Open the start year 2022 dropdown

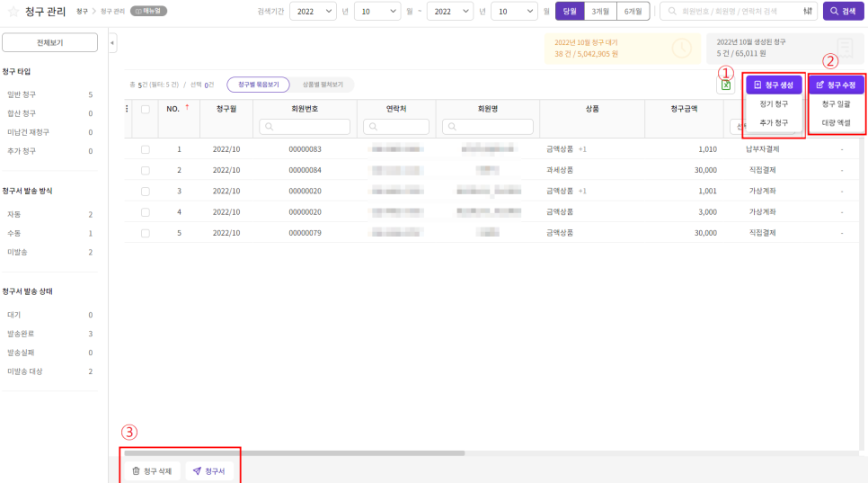(313, 11)
